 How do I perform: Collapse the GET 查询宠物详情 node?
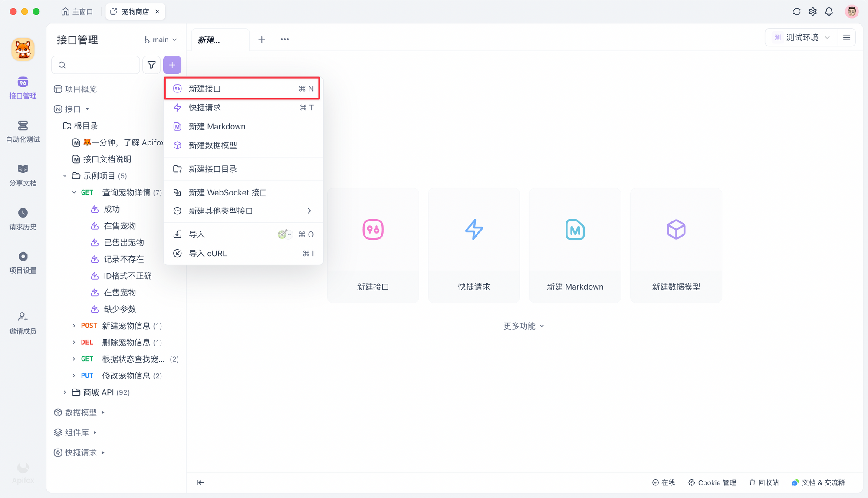[74, 192]
